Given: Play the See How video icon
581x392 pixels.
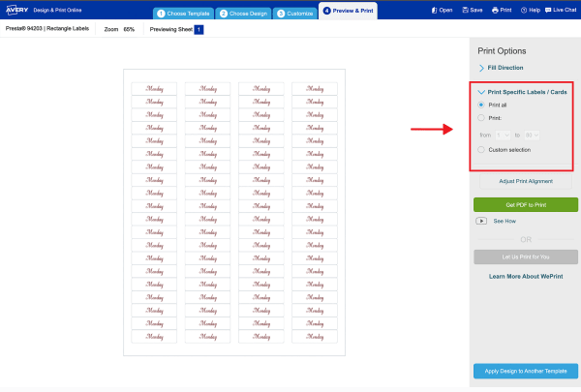Looking at the screenshot, I should (x=481, y=221).
